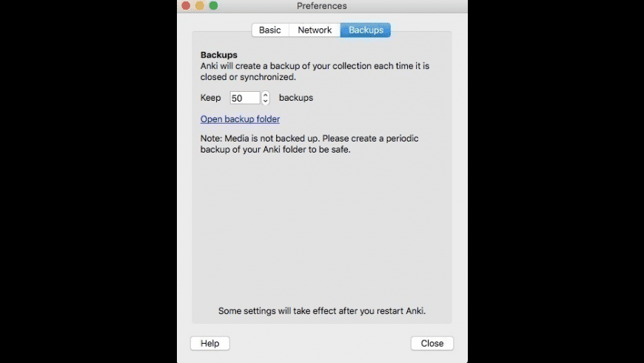This screenshot has width=644, height=363.
Task: Click the 'Note: Media is not backed up' text
Action: coord(309,144)
